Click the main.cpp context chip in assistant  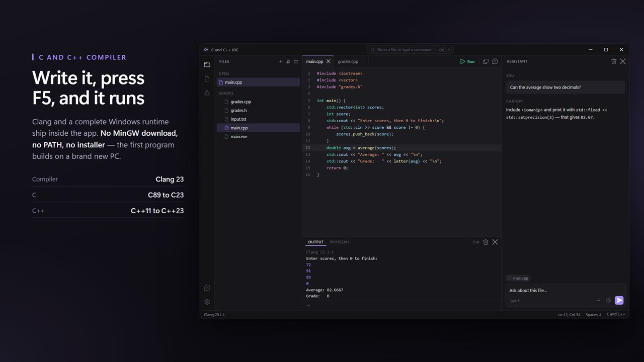point(518,278)
